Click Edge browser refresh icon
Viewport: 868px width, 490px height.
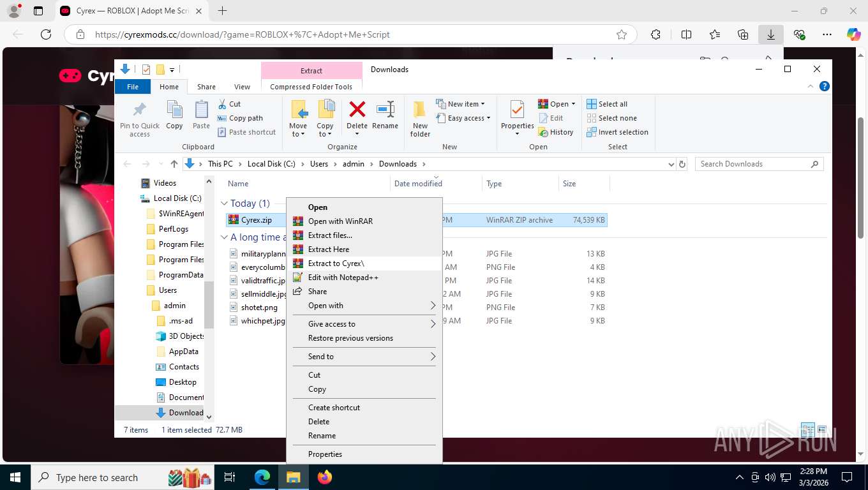[46, 34]
